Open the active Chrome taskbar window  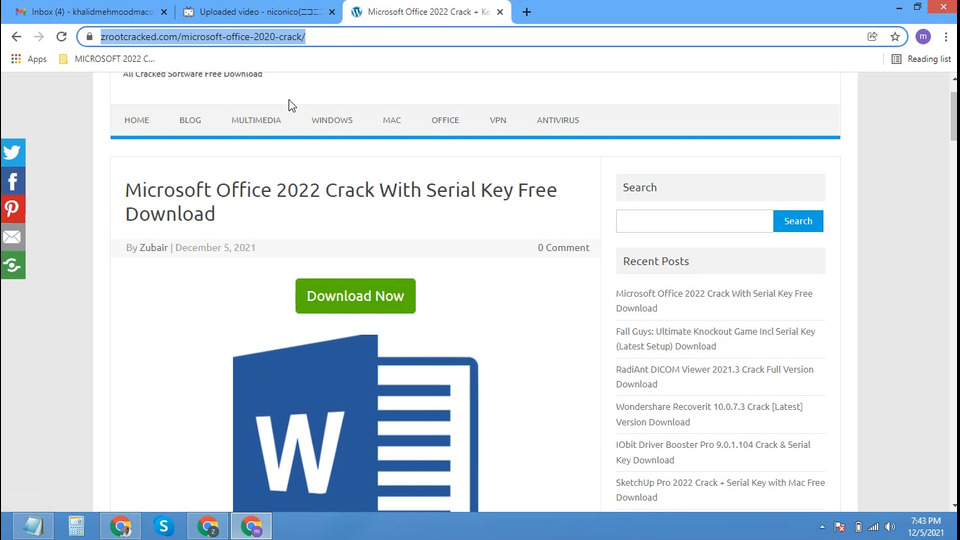pos(252,526)
